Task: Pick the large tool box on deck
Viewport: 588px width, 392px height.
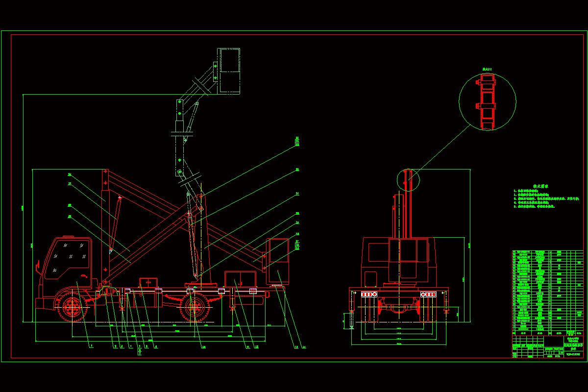Action: [x=240, y=279]
